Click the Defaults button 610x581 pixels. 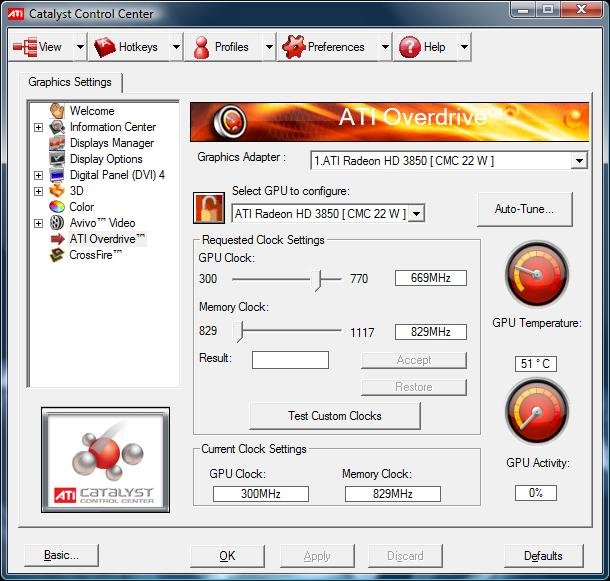coord(543,556)
